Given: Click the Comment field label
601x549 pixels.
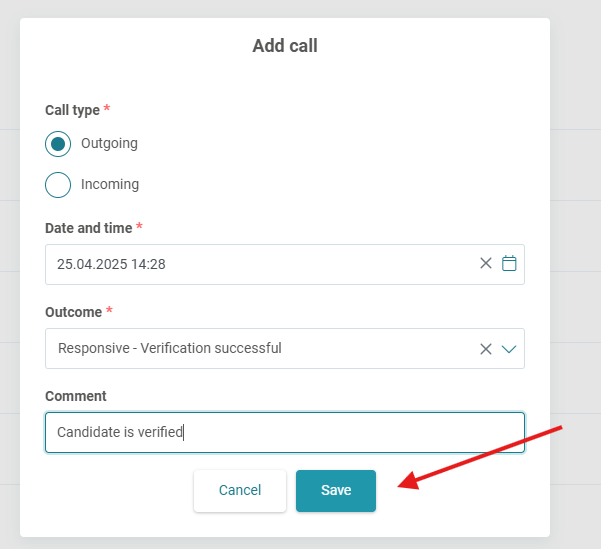Looking at the screenshot, I should click(76, 396).
